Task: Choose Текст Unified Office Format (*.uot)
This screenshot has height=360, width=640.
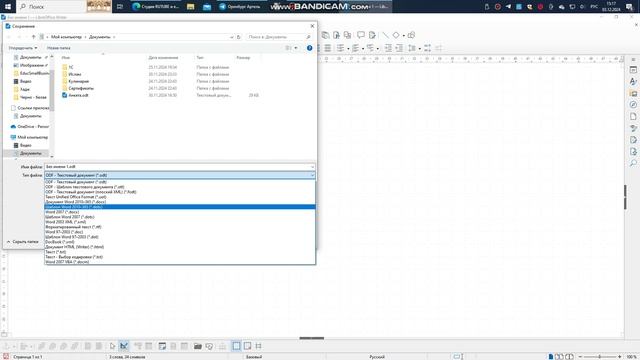Action: click(x=180, y=197)
